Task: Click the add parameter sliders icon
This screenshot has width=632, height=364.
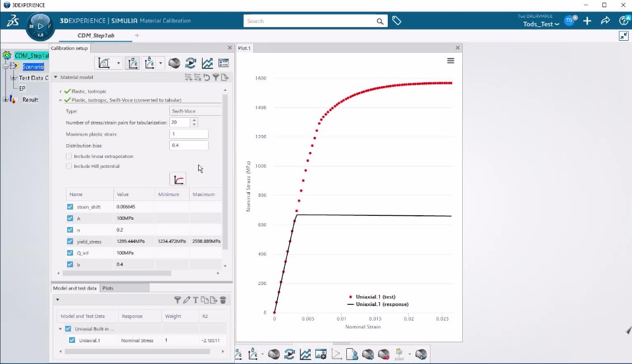Action: coord(188,77)
